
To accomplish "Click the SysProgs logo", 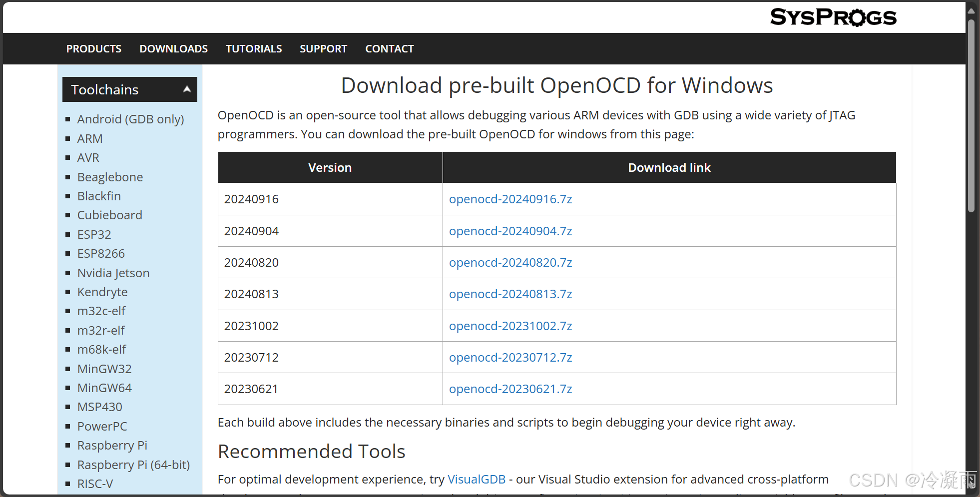I will coord(833,17).
